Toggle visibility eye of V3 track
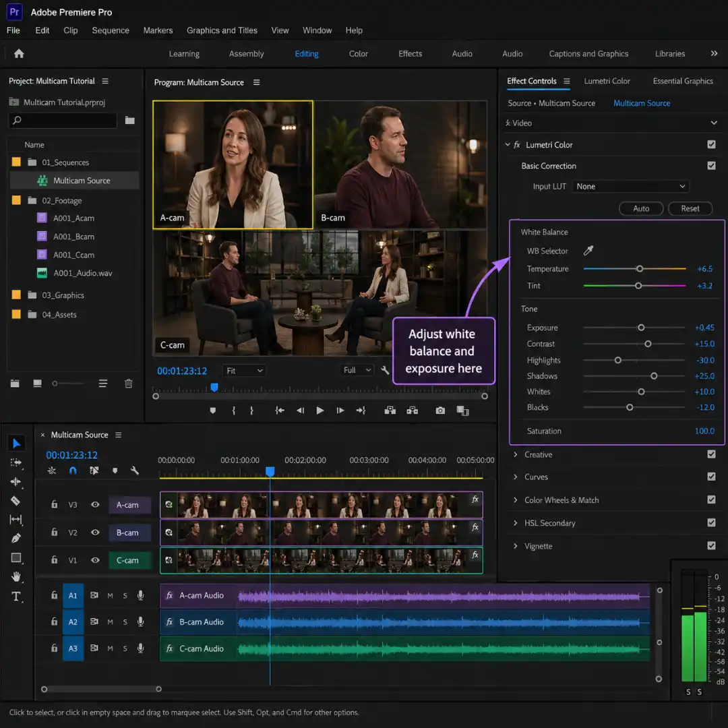 (x=95, y=505)
